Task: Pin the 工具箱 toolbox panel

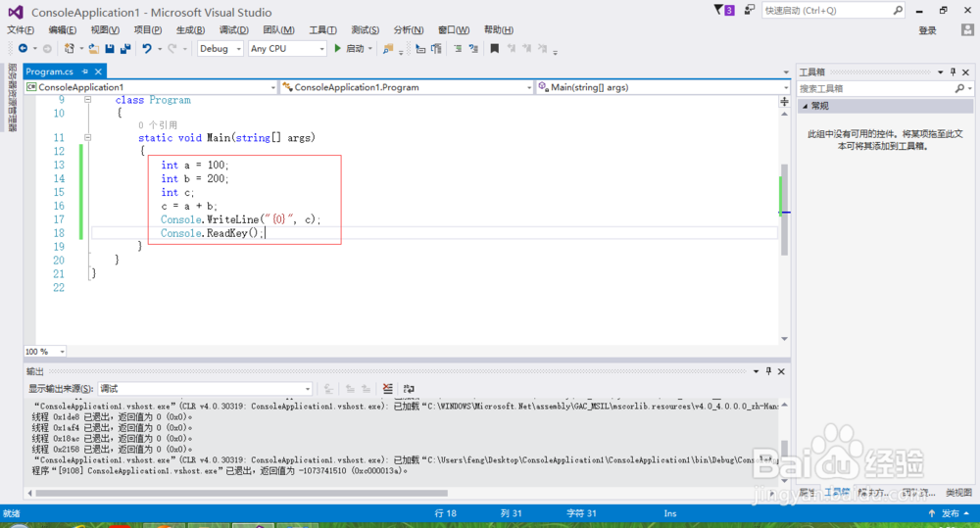Action: coord(954,72)
